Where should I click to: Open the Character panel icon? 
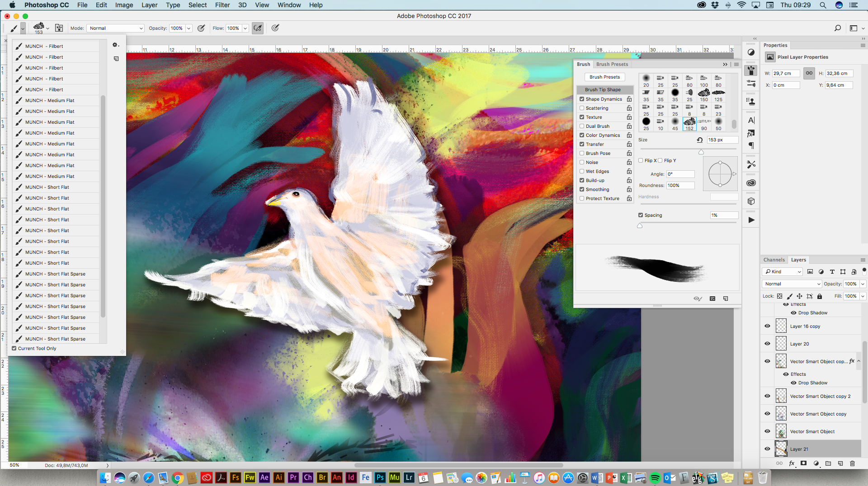(x=751, y=120)
